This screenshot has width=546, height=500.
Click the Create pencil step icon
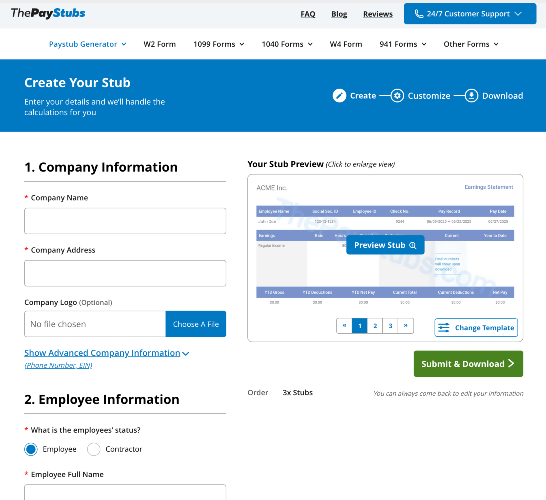(339, 95)
